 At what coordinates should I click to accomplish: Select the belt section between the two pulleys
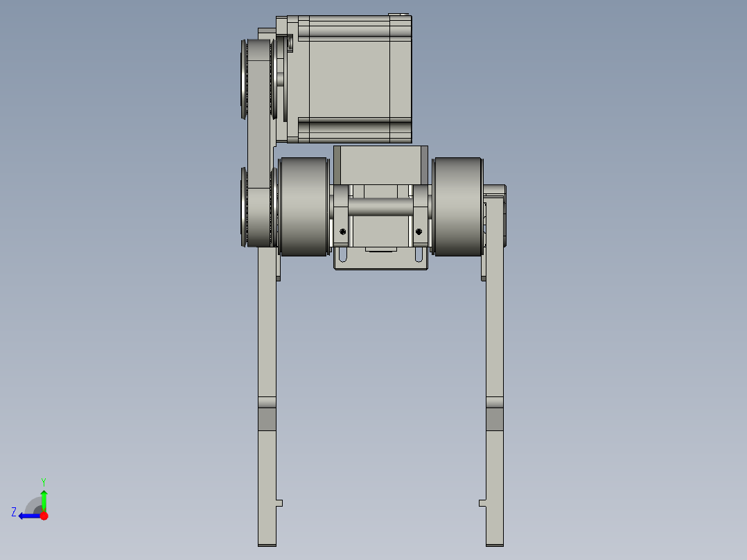(259, 143)
